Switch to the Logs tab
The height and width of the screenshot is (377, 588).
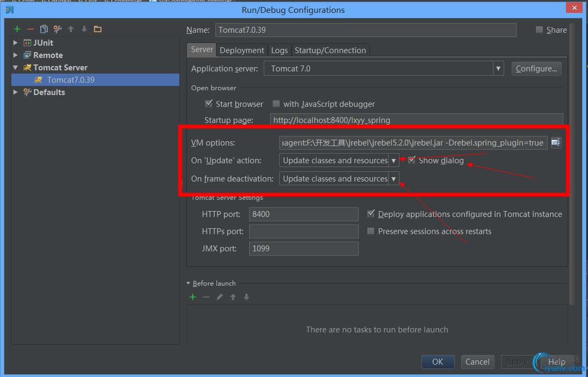[x=279, y=50]
